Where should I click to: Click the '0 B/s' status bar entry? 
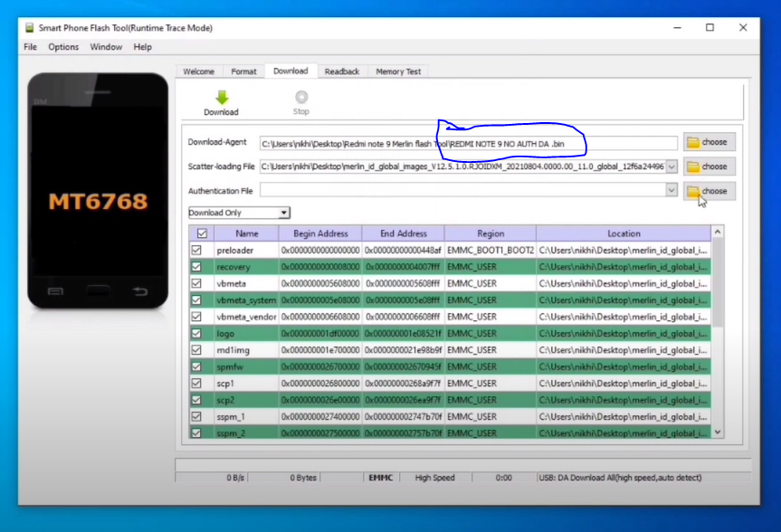235,478
